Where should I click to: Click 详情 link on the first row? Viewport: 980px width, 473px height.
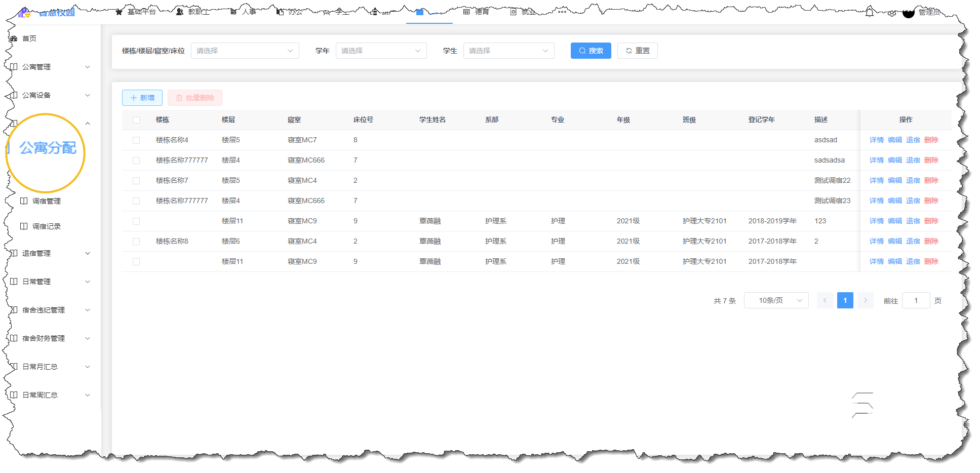(876, 140)
